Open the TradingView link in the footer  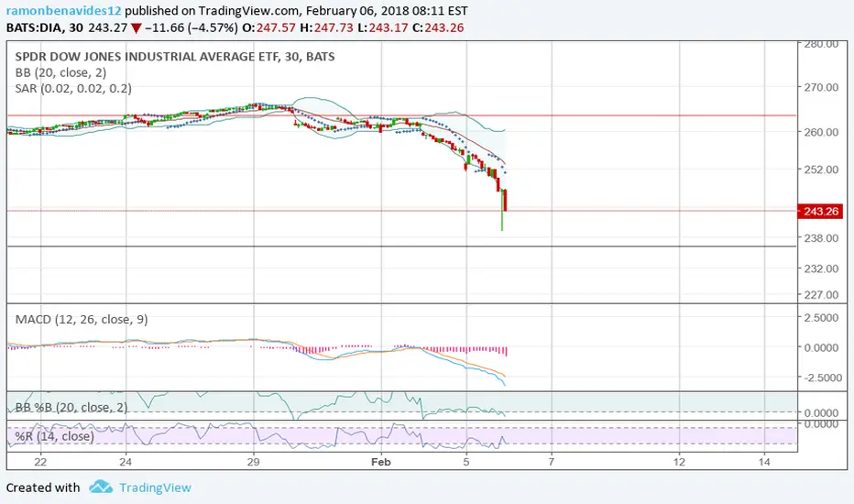(155, 488)
